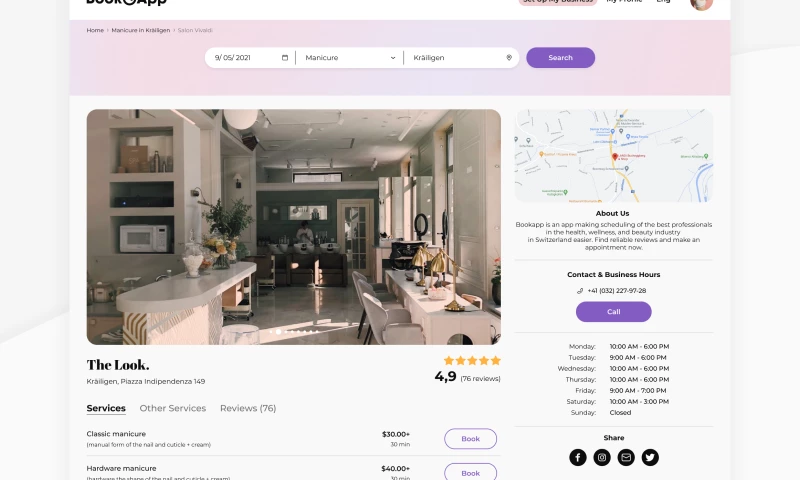This screenshot has width=800, height=480.
Task: Click the Hardware manicure service name
Action: click(x=121, y=468)
